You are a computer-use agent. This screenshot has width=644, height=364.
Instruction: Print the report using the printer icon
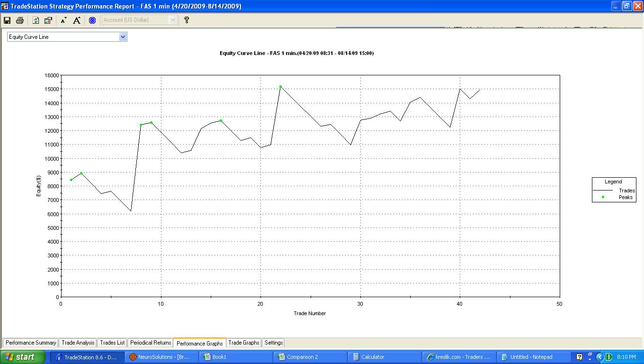coord(20,20)
